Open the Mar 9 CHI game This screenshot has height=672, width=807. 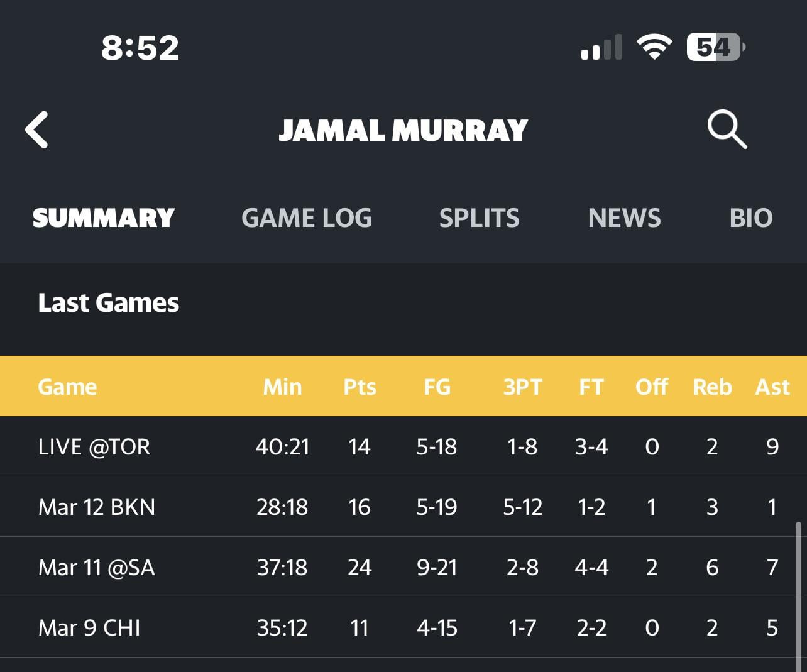click(89, 628)
